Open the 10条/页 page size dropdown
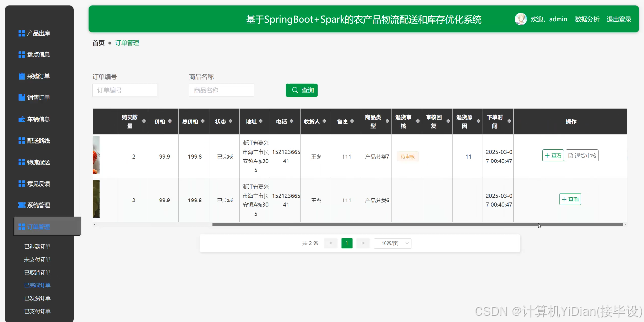Viewport: 644px width, 322px height. 392,243
